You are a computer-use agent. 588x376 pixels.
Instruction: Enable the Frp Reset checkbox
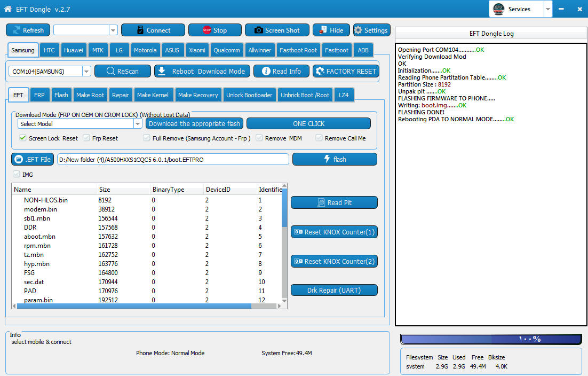tap(86, 138)
